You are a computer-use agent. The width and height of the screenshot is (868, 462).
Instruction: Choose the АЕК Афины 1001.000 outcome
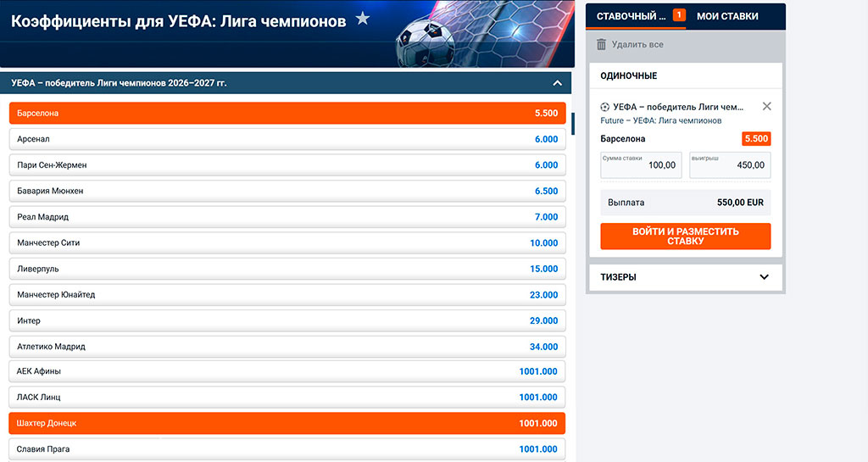pyautogui.click(x=287, y=371)
